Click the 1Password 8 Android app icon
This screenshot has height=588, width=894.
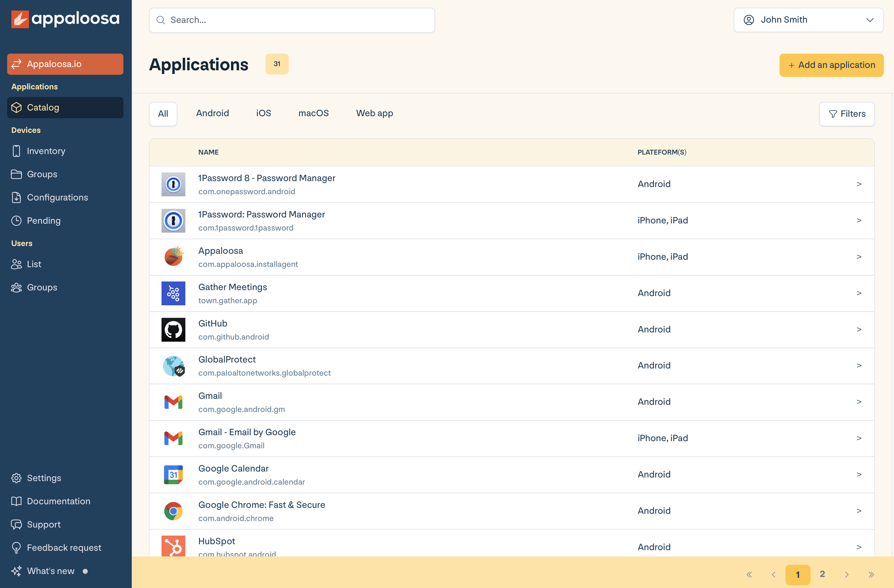[x=173, y=184]
